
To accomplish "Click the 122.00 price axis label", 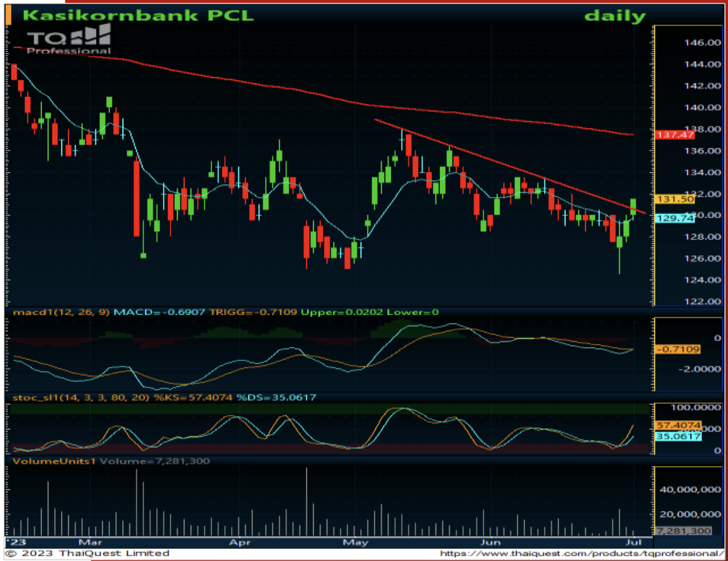I will coord(703,301).
